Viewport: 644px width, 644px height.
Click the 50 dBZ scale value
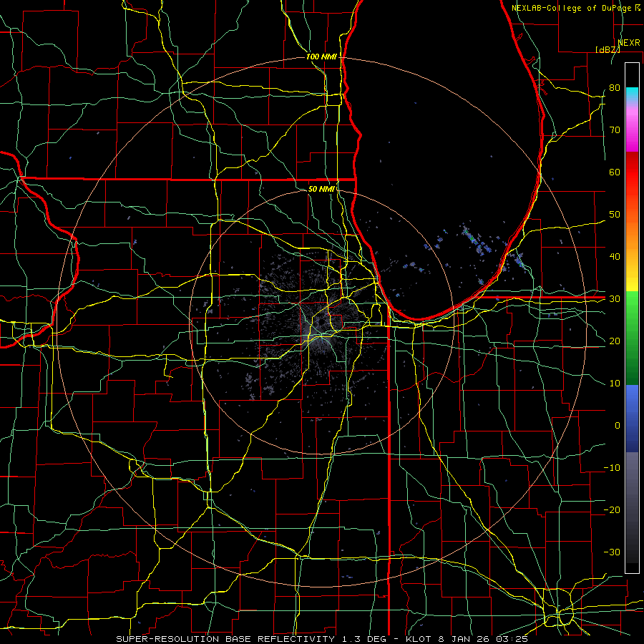[x=615, y=215]
